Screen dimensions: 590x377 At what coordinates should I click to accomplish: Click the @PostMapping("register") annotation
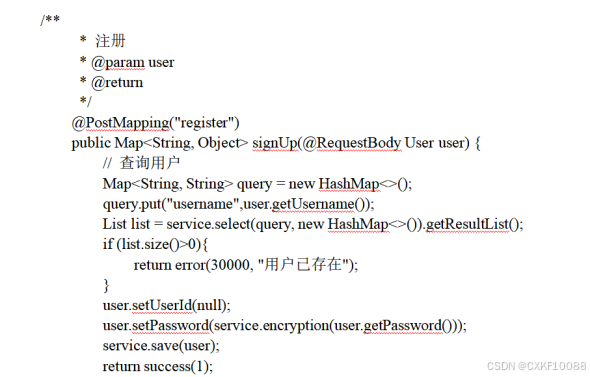coord(155,123)
